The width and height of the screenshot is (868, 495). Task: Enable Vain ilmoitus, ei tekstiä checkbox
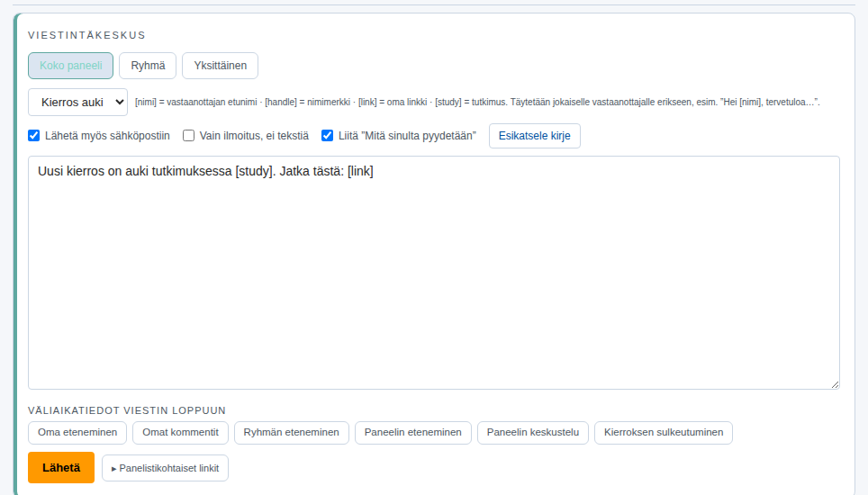189,136
